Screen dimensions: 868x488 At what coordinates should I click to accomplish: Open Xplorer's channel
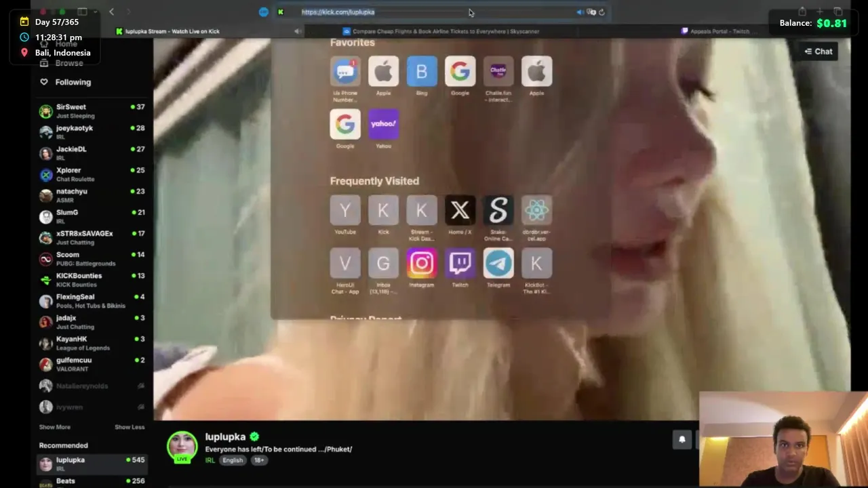pyautogui.click(x=92, y=174)
